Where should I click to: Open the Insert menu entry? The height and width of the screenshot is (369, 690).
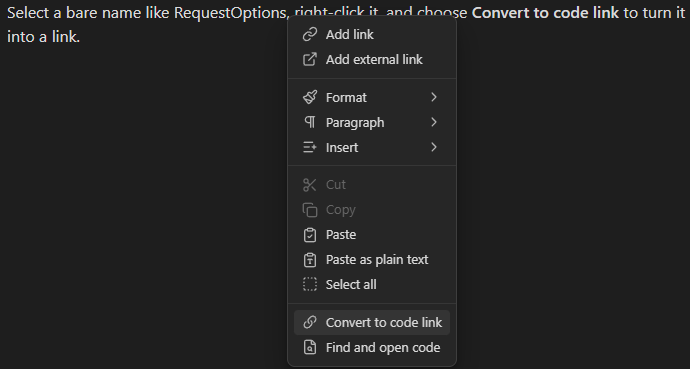click(372, 147)
